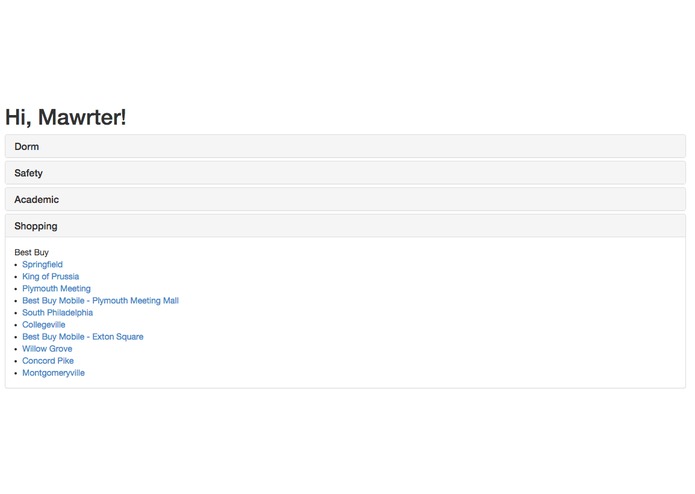Click the Shopping panel title text

36,226
